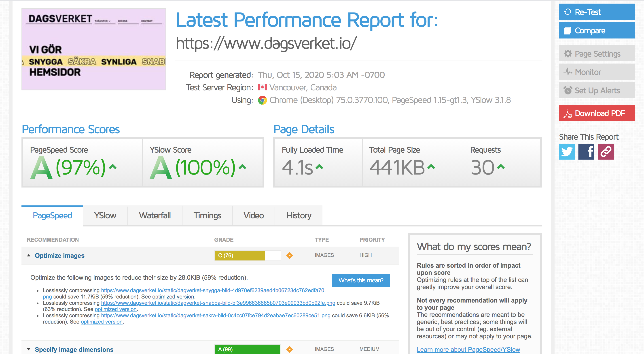Screen dimensions: 644x354
Task: Open the History tab
Action: pos(299,215)
